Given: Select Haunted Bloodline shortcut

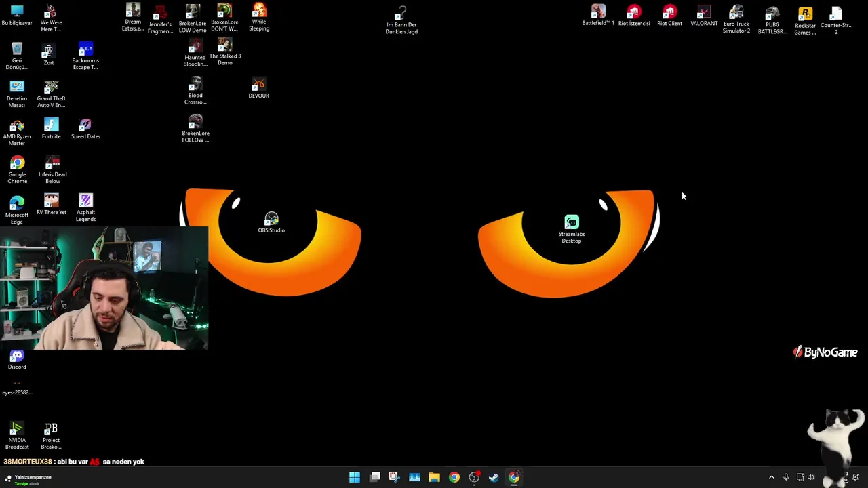Looking at the screenshot, I should click(195, 53).
